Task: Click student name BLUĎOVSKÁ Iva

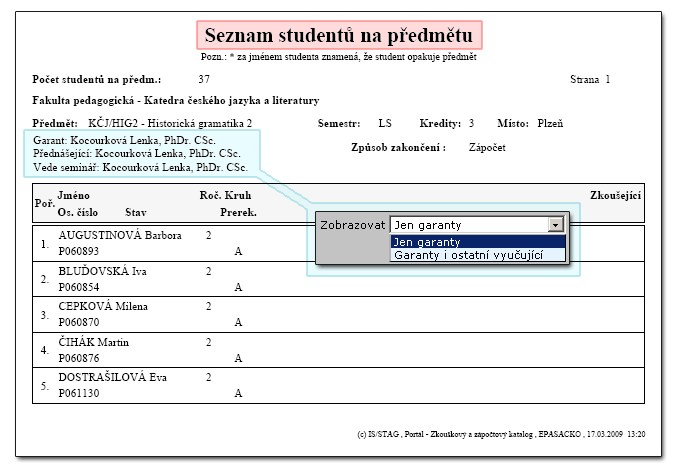Action: 103,271
